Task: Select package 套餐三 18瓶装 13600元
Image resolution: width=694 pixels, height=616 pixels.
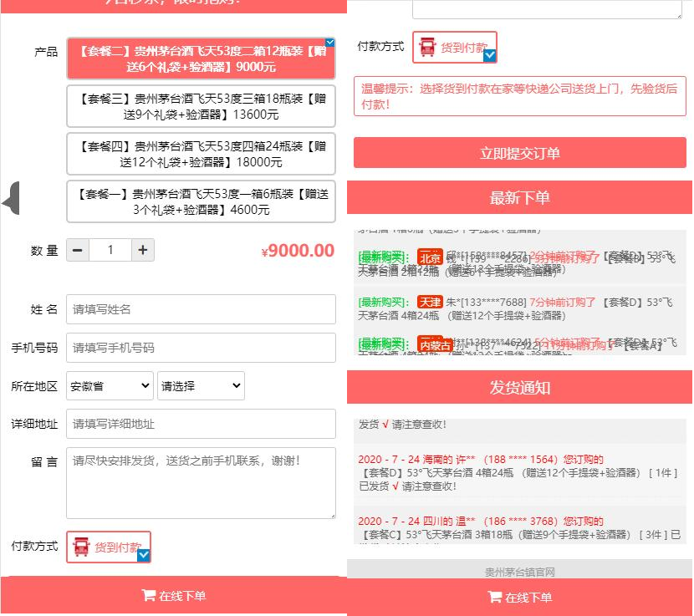Action: [x=201, y=107]
